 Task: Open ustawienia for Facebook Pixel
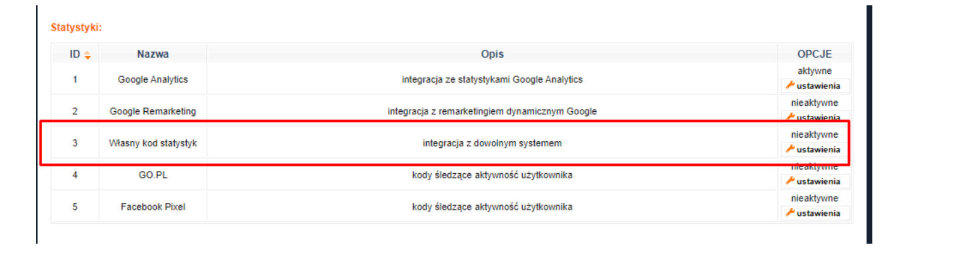tap(815, 213)
